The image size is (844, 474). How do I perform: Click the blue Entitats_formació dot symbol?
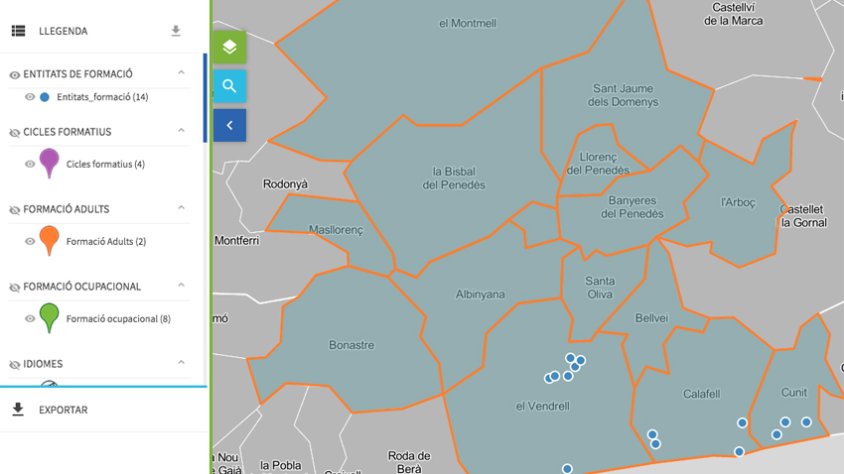click(x=45, y=97)
